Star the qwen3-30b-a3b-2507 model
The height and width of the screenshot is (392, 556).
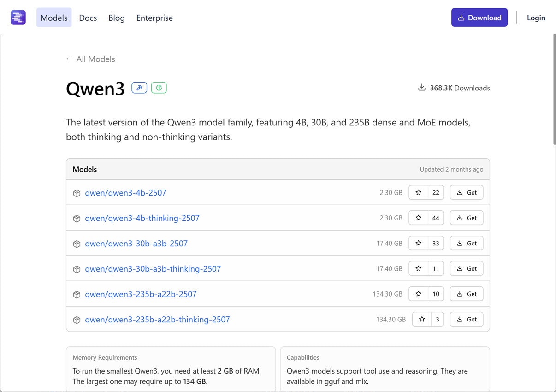(x=419, y=243)
